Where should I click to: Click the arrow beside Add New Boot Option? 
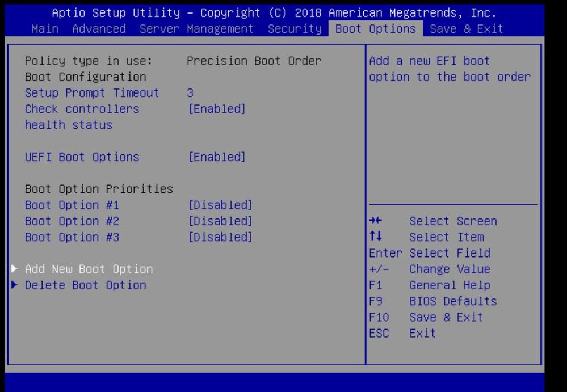(x=14, y=268)
